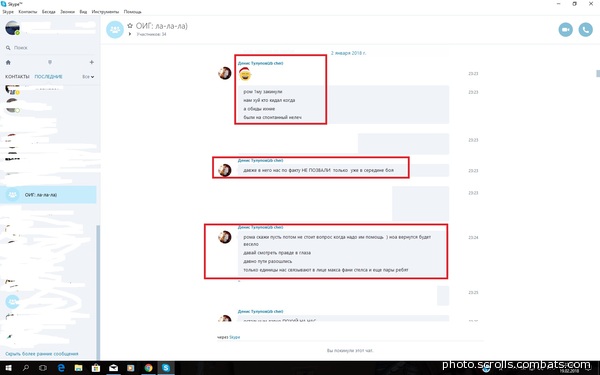Open the Skype menu in the menu bar
Viewport: 600px width, 375px height.
pyautogui.click(x=8, y=12)
